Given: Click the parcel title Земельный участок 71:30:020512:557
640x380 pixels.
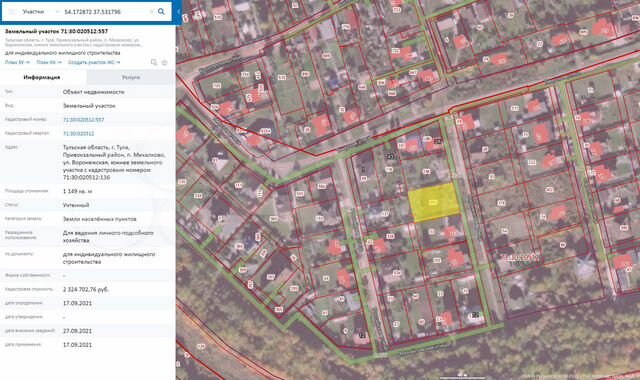Looking at the screenshot, I should point(56,31).
